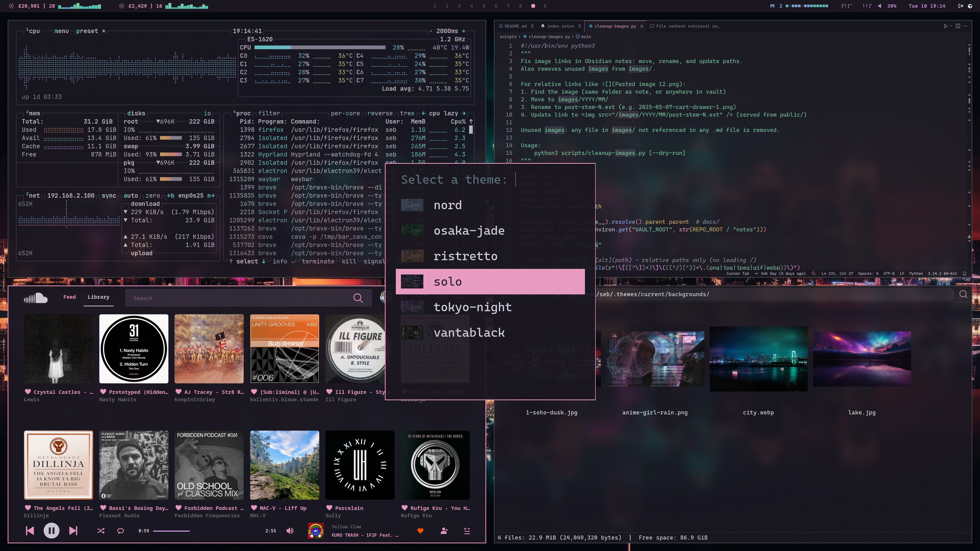Toggle the repeat loop button
The height and width of the screenshot is (551, 980).
(121, 531)
